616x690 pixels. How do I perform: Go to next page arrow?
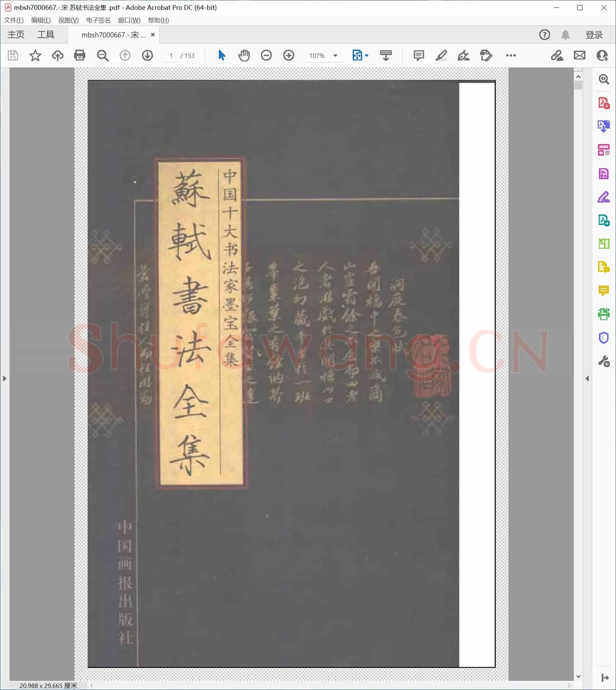pos(147,55)
